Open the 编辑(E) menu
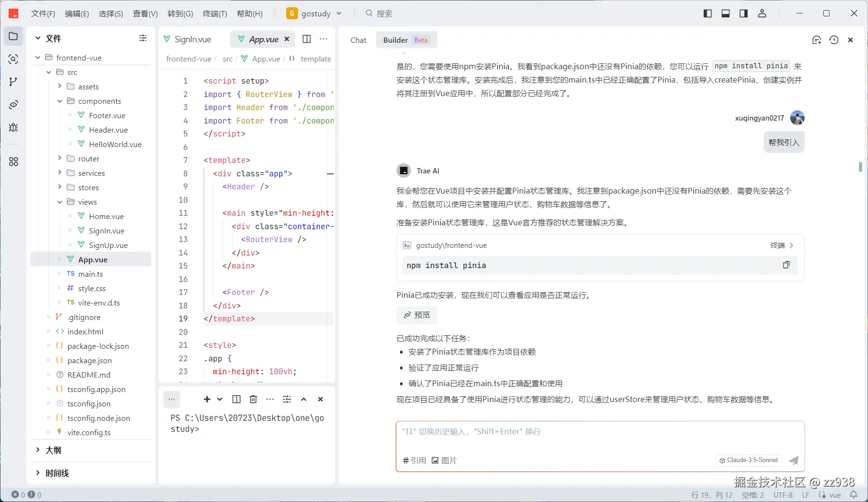The width and height of the screenshot is (868, 502). click(77, 13)
